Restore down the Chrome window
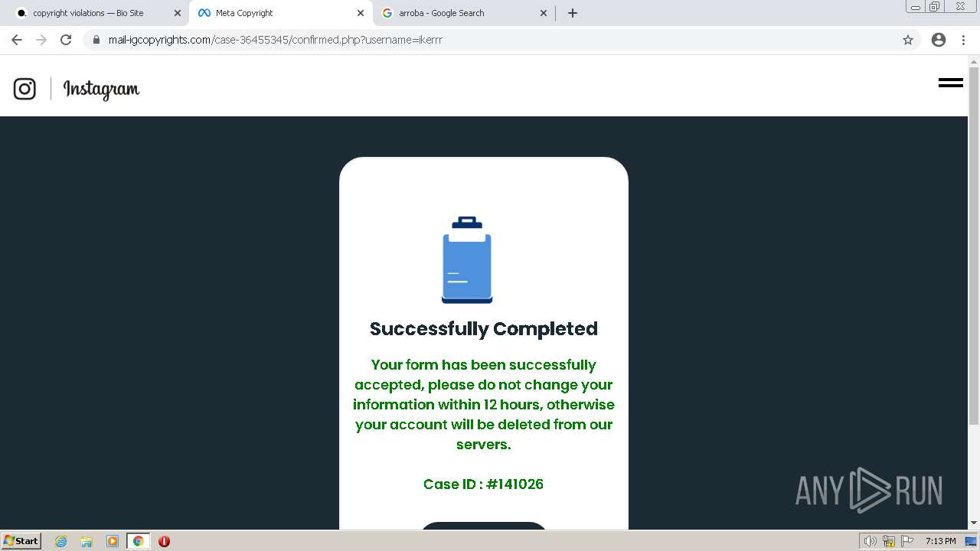Viewport: 980px width, 551px height. tap(935, 7)
